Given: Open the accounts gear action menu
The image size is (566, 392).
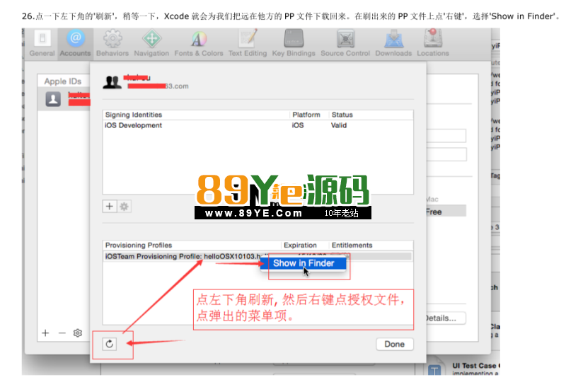Looking at the screenshot, I should tap(78, 333).
